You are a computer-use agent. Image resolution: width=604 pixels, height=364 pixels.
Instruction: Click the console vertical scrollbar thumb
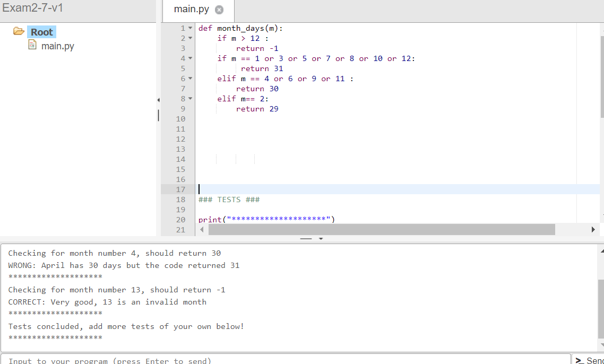(x=601, y=309)
